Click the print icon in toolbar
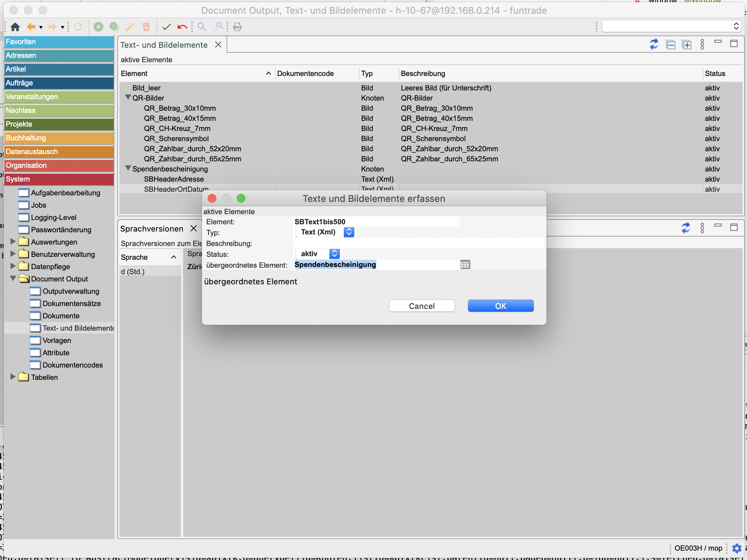The width and height of the screenshot is (747, 560). [x=237, y=27]
